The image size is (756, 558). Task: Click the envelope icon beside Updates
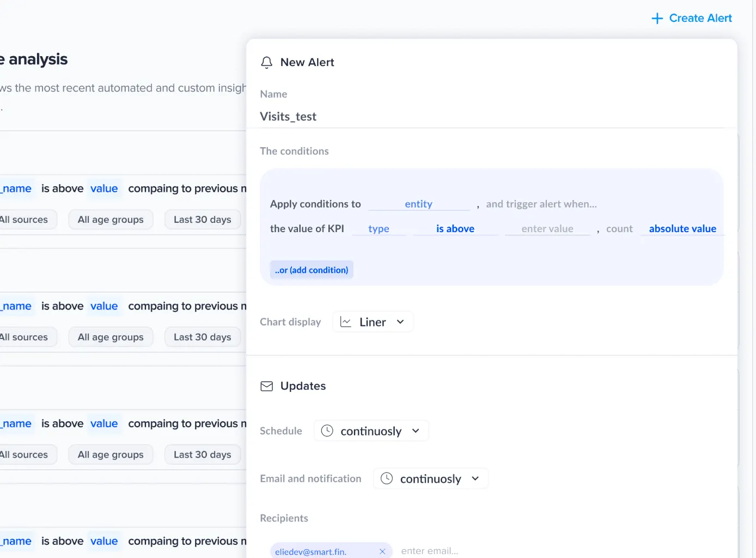click(267, 386)
